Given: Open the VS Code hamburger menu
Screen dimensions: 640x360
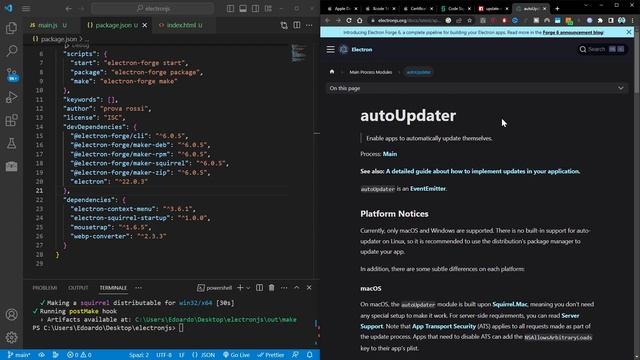Looking at the screenshot, I should click(x=26, y=9).
